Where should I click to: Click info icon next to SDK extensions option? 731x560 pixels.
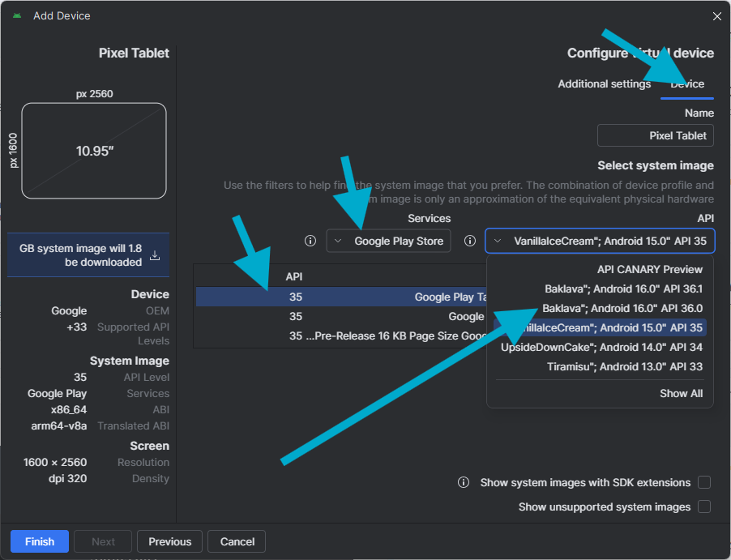(x=464, y=482)
